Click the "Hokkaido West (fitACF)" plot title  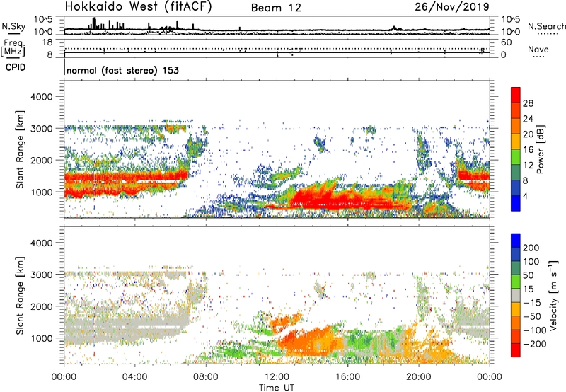point(138,6)
